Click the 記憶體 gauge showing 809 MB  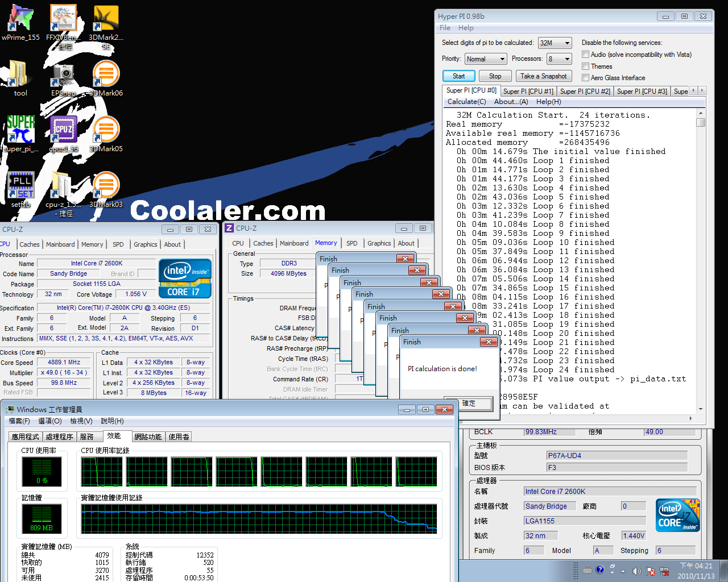pyautogui.click(x=42, y=518)
